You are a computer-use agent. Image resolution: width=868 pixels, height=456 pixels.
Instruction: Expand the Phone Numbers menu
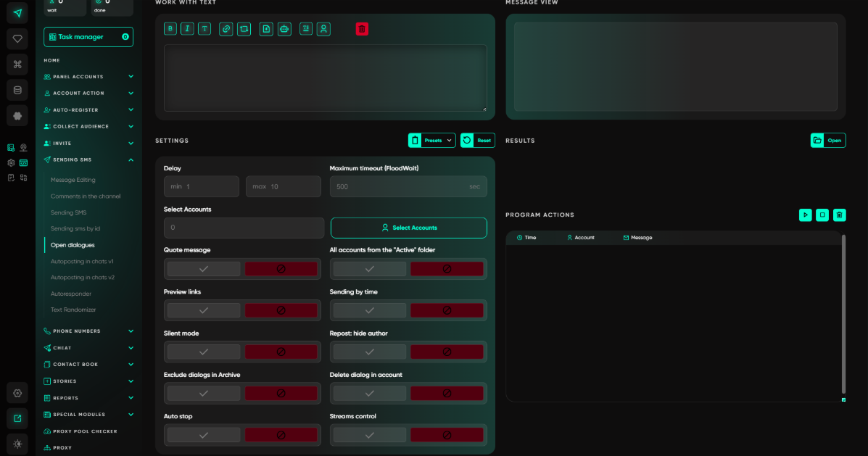pos(88,331)
